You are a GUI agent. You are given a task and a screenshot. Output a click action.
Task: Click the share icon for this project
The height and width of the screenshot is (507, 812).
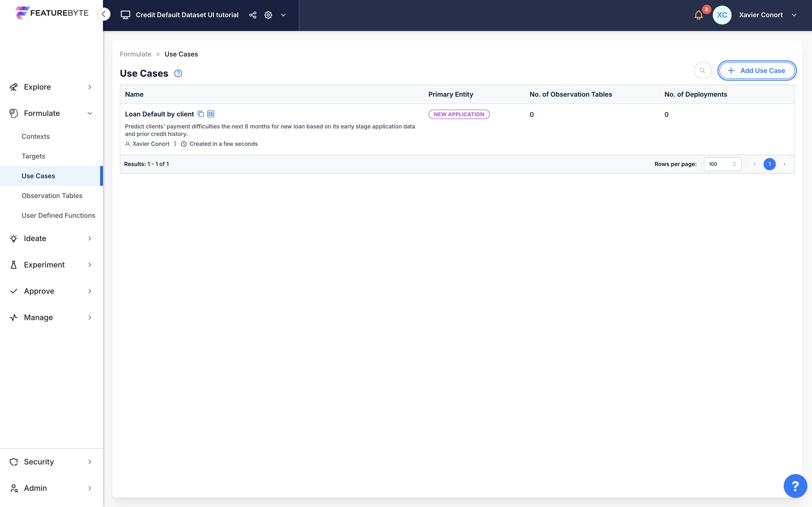[252, 15]
